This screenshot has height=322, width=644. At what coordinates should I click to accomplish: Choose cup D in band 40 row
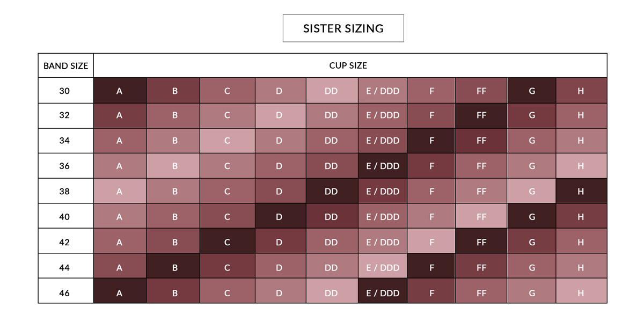[x=279, y=217]
